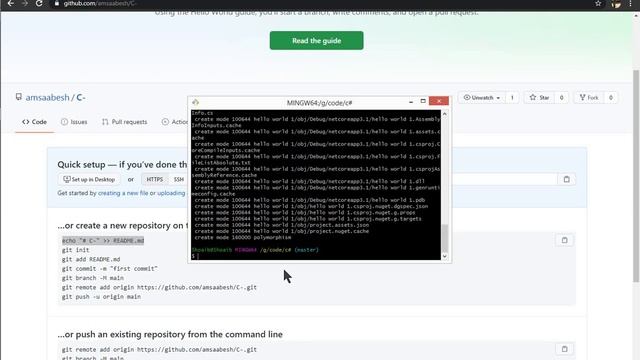Switch to the Code tab
The image size is (640, 360).
[x=34, y=122]
